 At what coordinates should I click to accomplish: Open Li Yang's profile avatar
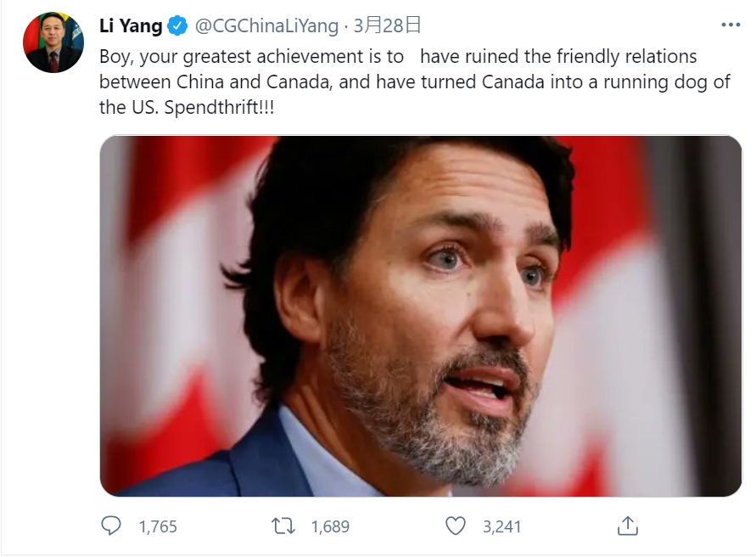pos(53,42)
